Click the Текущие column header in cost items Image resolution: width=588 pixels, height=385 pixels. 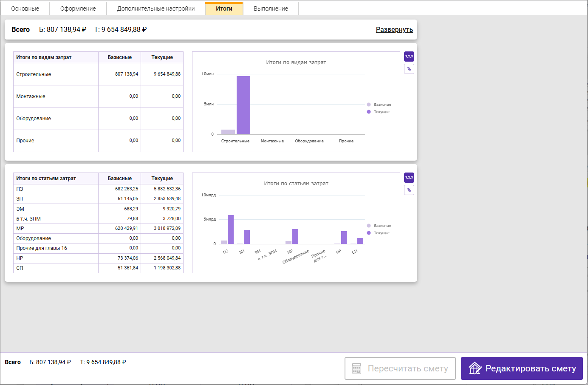pyautogui.click(x=162, y=178)
